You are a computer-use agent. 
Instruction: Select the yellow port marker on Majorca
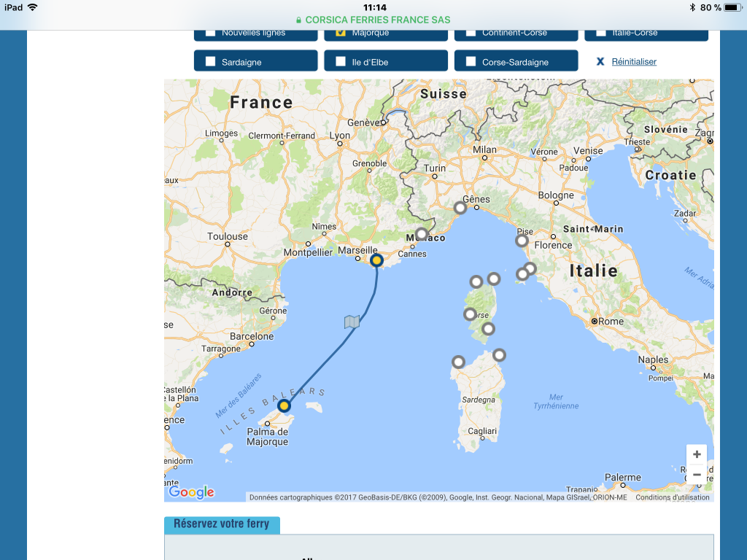coord(284,405)
